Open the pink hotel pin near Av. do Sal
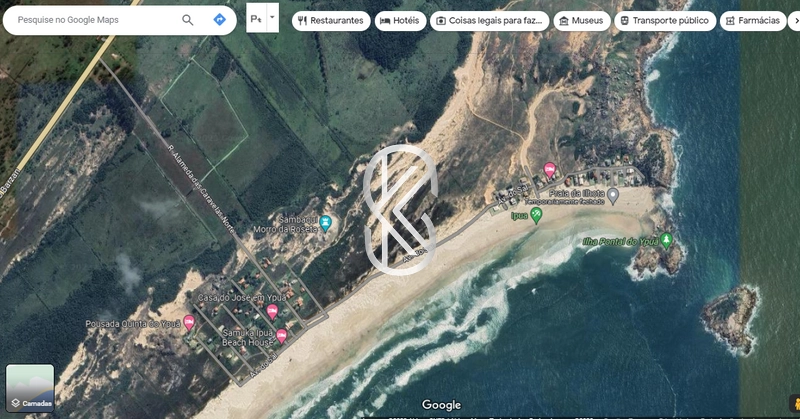 [x=549, y=170]
